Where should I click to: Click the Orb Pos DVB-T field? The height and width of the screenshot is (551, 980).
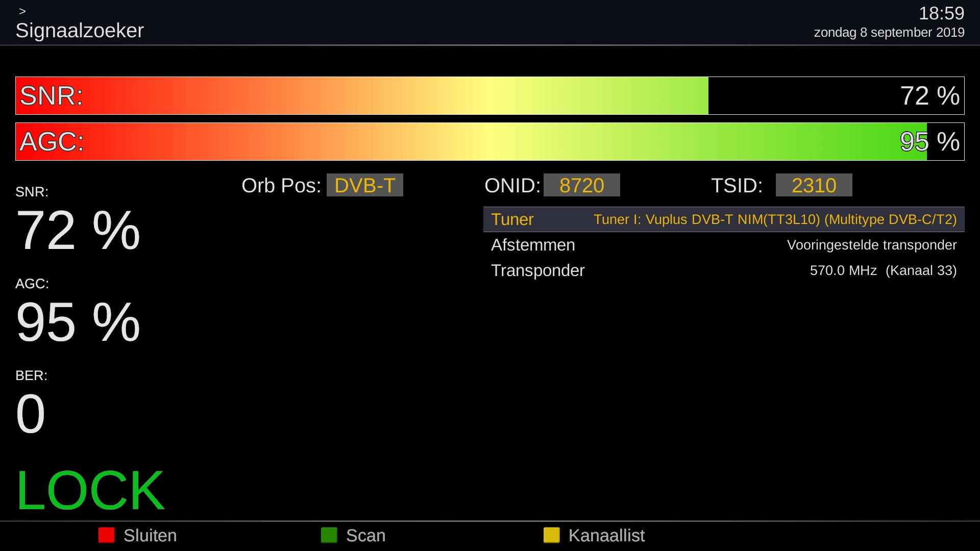(364, 185)
